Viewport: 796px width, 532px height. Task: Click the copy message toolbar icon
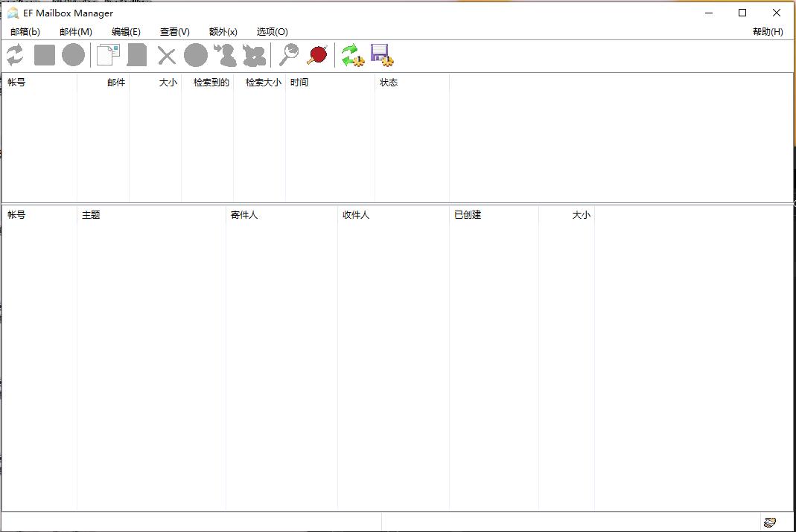pyautogui.click(x=107, y=55)
